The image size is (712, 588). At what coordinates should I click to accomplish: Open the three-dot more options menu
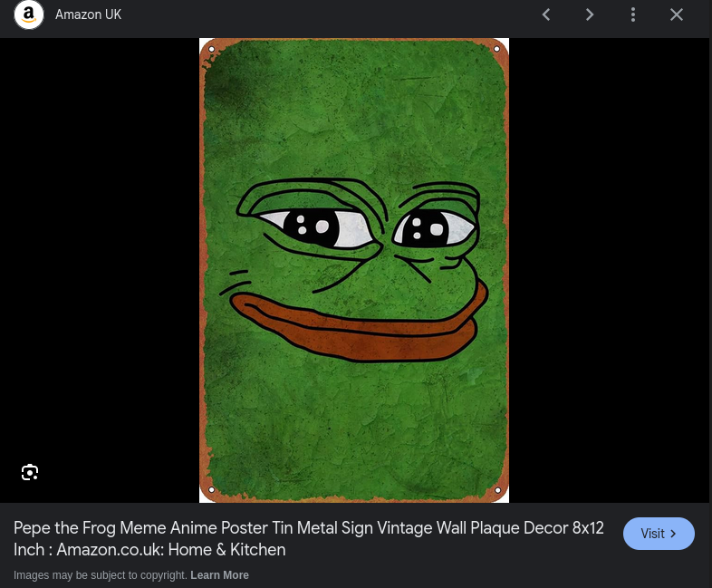tap(633, 14)
